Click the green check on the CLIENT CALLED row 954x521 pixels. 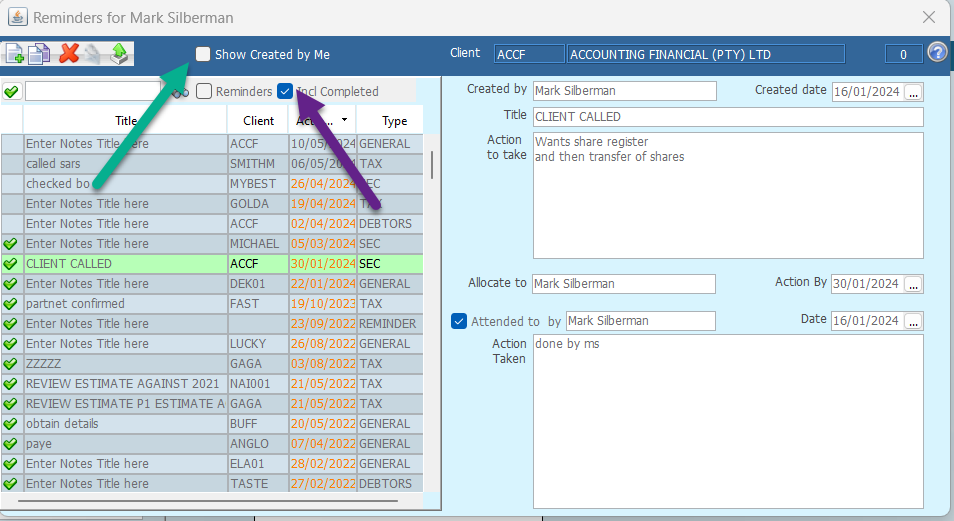point(11,264)
